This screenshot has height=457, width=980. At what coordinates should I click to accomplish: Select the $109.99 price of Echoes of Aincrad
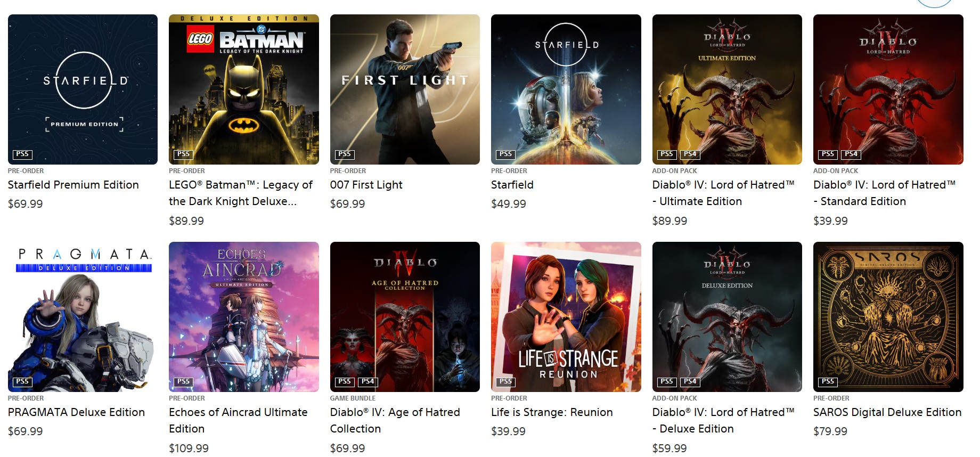[189, 448]
